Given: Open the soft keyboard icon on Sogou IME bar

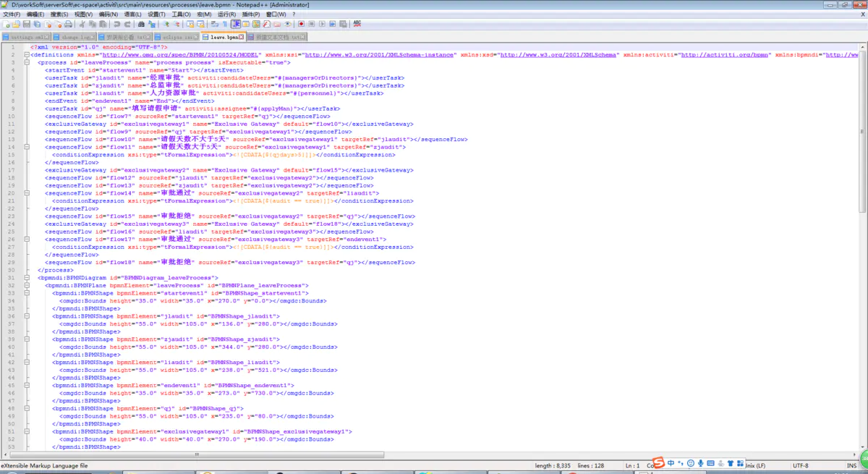Looking at the screenshot, I should 710,463.
